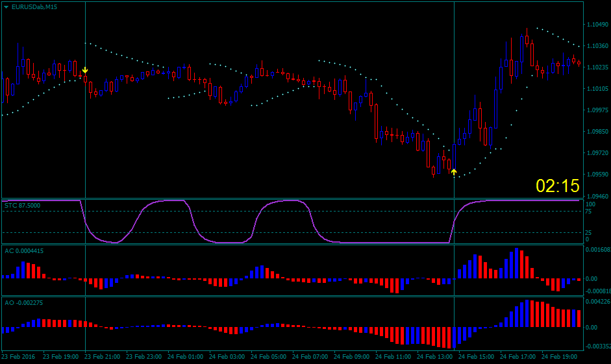The width and height of the screenshot is (611, 364).
Task: Open the chart menu triangle beside EURUSDab,M15
Action: [6, 7]
